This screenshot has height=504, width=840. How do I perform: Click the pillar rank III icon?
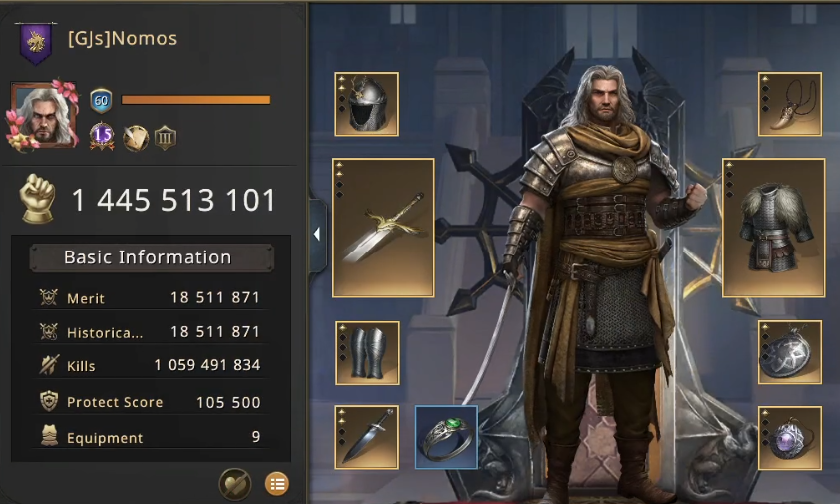point(165,138)
